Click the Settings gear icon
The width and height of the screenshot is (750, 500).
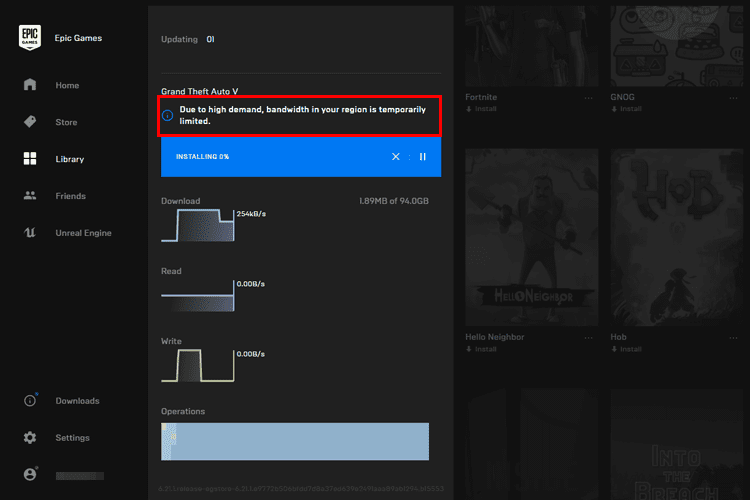tap(30, 437)
